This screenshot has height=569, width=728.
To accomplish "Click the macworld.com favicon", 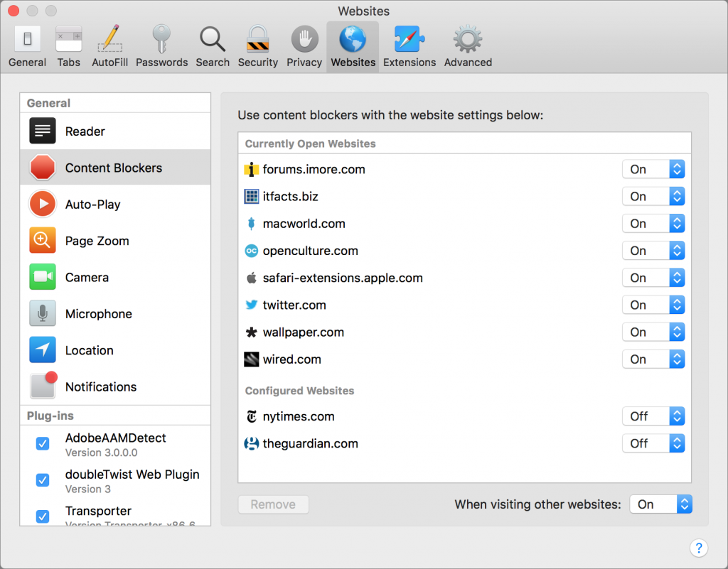I will coord(251,224).
